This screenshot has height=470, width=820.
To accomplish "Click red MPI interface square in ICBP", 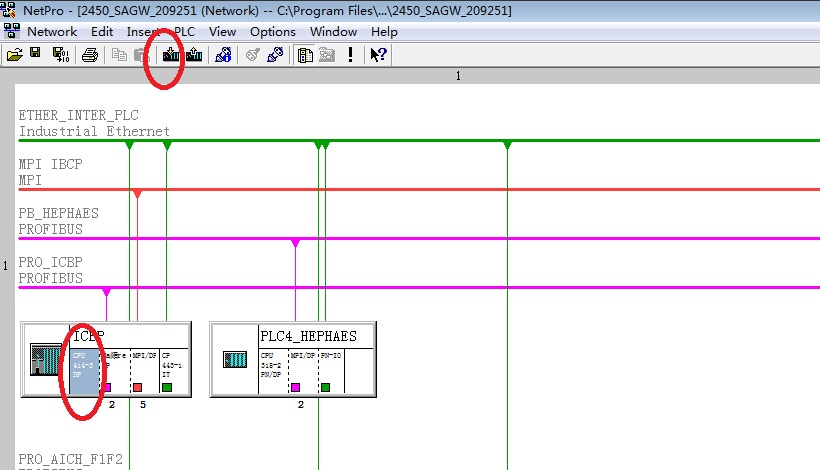I will pos(138,387).
